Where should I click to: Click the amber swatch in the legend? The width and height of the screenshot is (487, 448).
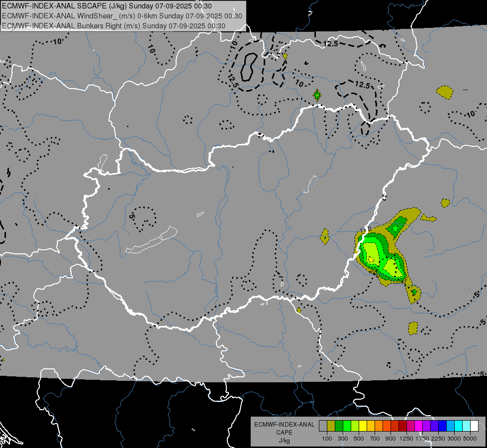[x=371, y=426]
